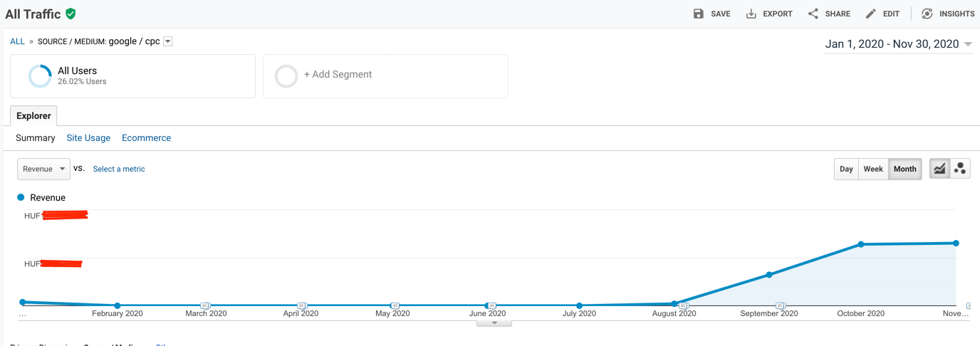Click the Add Segment box

pos(385,75)
